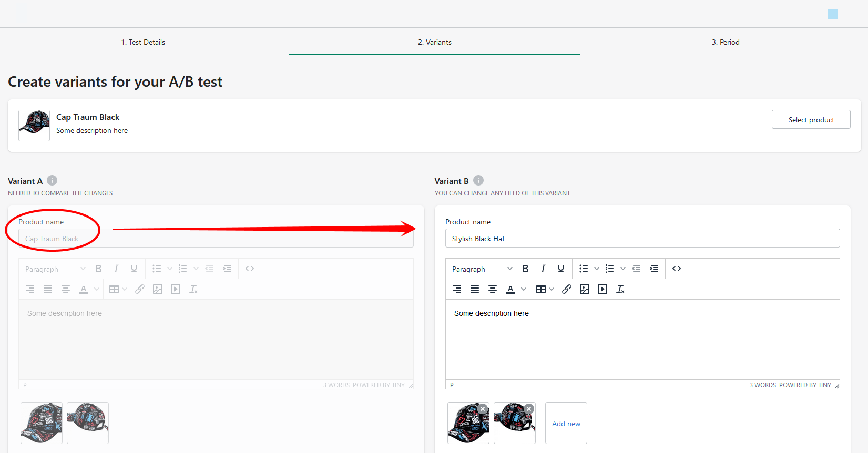Select first hat thumbnail in Variant A
Screen dimensions: 868x453
coord(42,423)
